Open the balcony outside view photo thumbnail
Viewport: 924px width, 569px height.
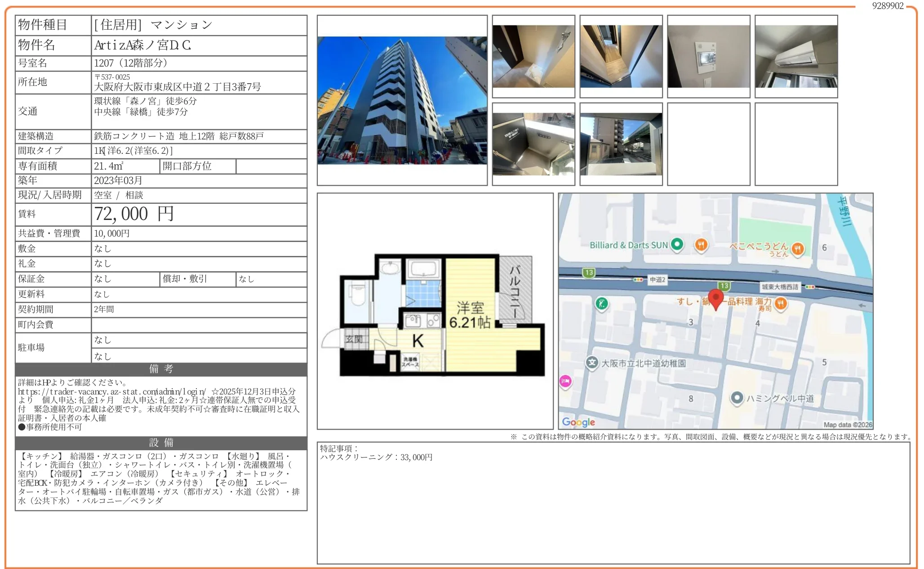point(621,144)
